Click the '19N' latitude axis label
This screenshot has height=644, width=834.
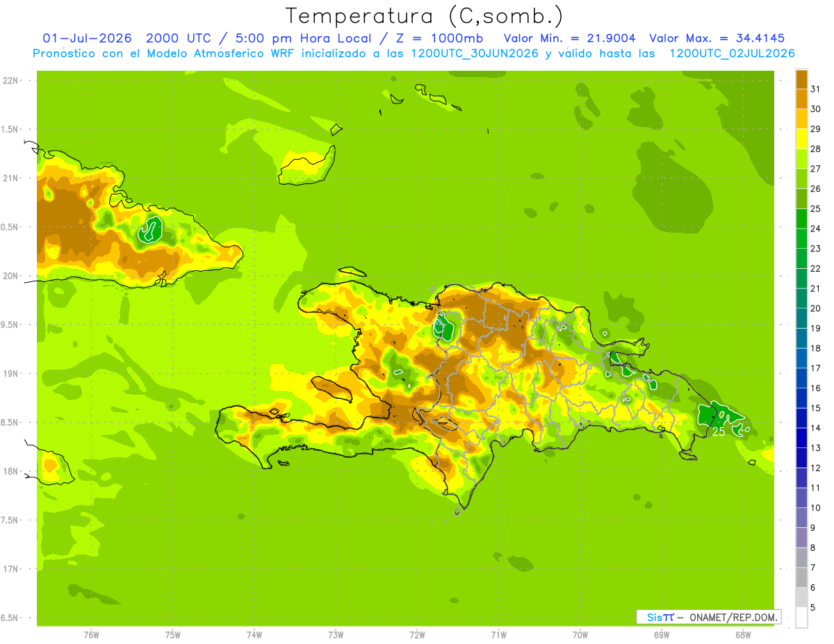click(11, 374)
